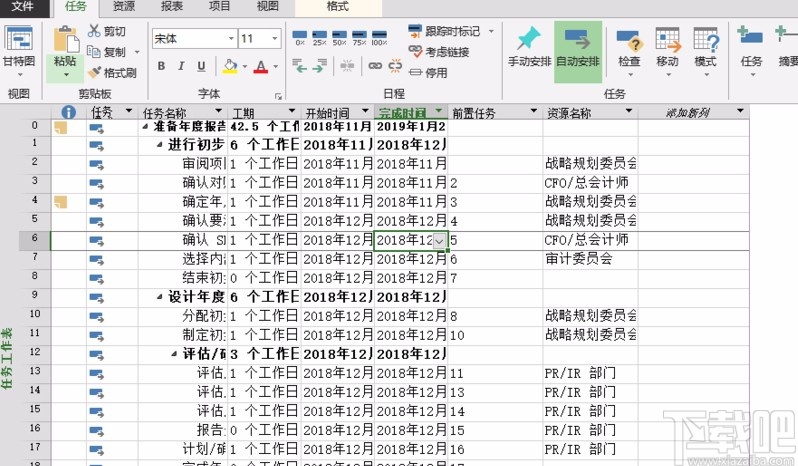The height and width of the screenshot is (466, 798).
Task: Collapse the 设计年度 summary task
Action: [x=160, y=297]
